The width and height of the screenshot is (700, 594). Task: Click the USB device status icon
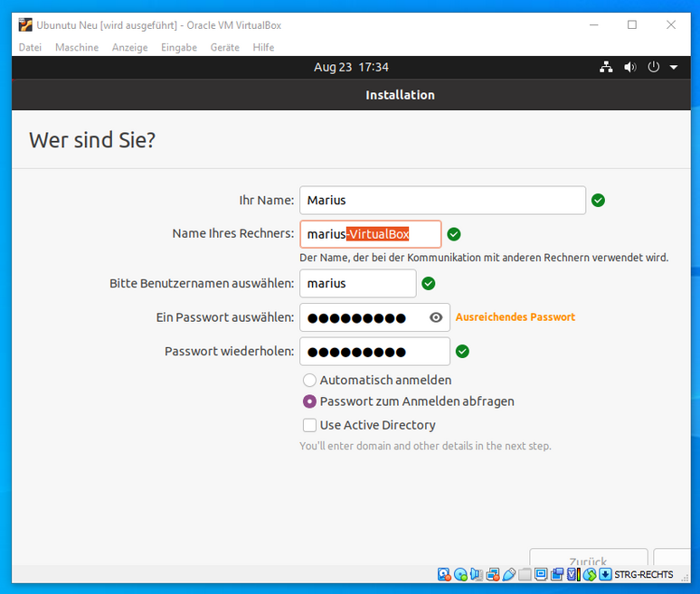point(509,575)
